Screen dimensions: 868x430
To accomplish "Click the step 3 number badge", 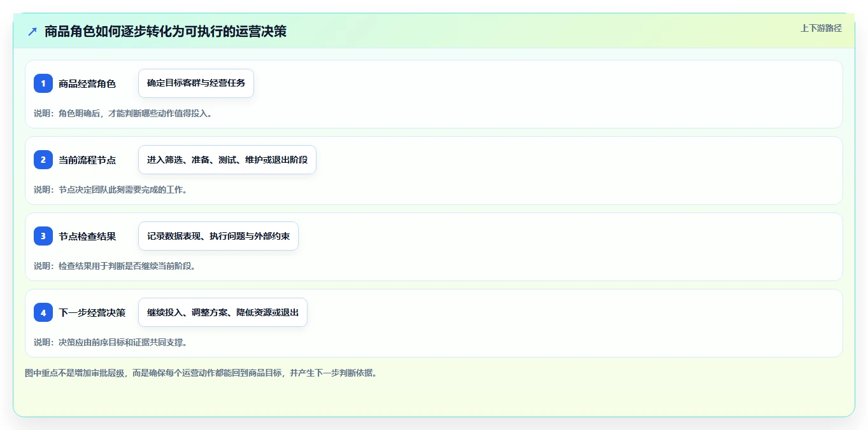I will (x=43, y=236).
